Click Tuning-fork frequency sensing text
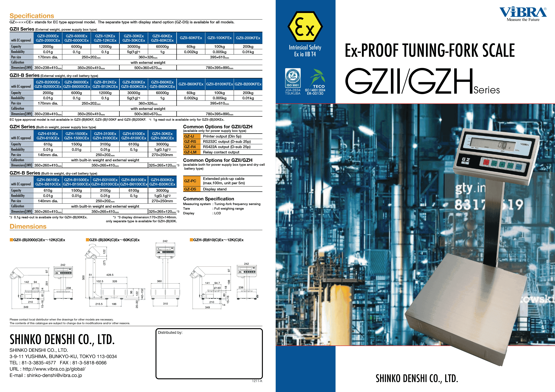 click(x=237, y=204)
